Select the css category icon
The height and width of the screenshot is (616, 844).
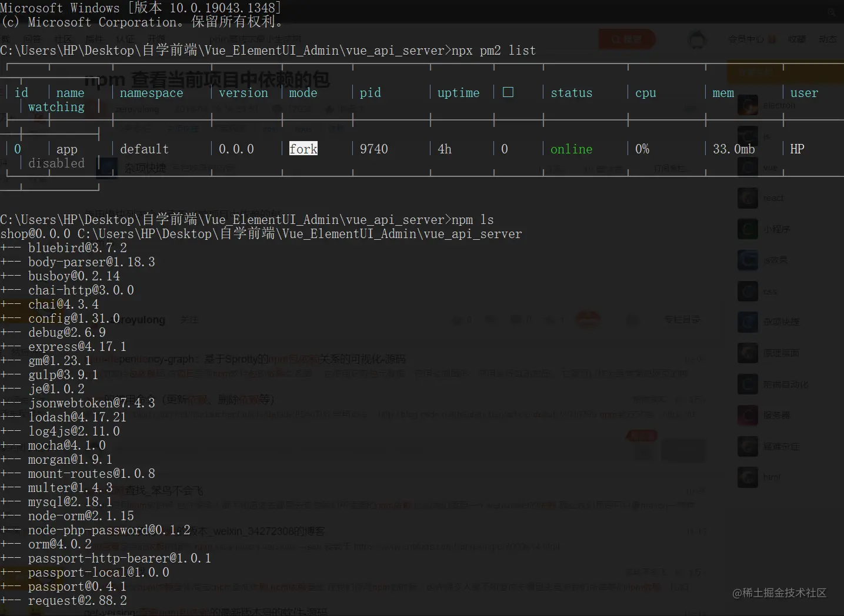748,291
